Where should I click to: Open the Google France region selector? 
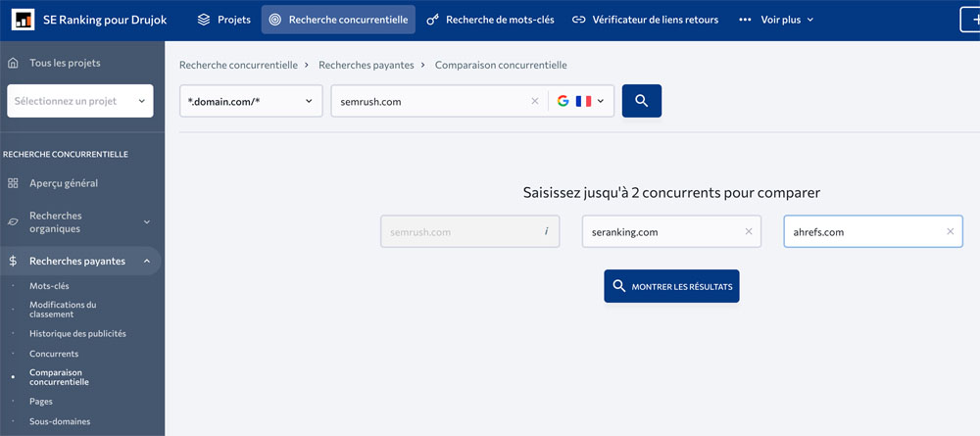point(581,101)
